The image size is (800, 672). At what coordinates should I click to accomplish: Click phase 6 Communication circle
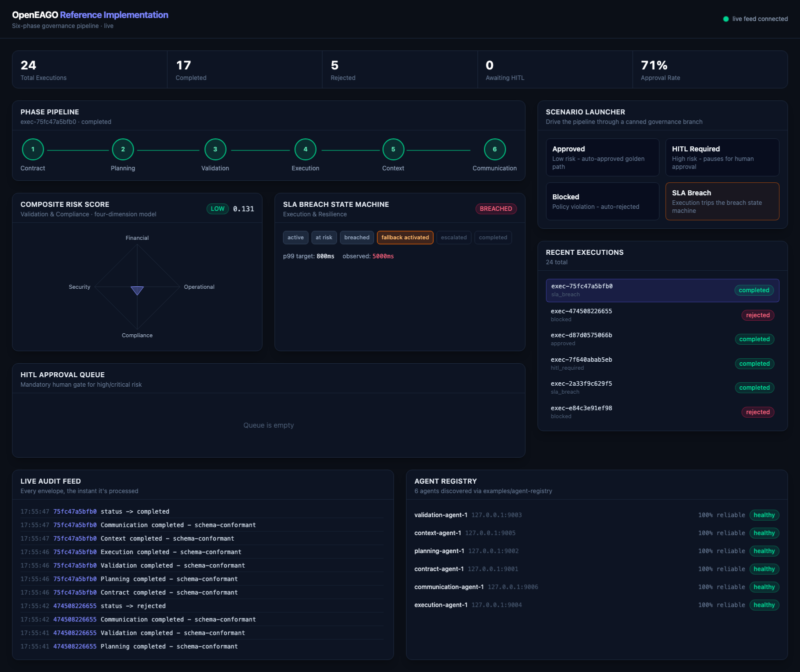pos(495,149)
